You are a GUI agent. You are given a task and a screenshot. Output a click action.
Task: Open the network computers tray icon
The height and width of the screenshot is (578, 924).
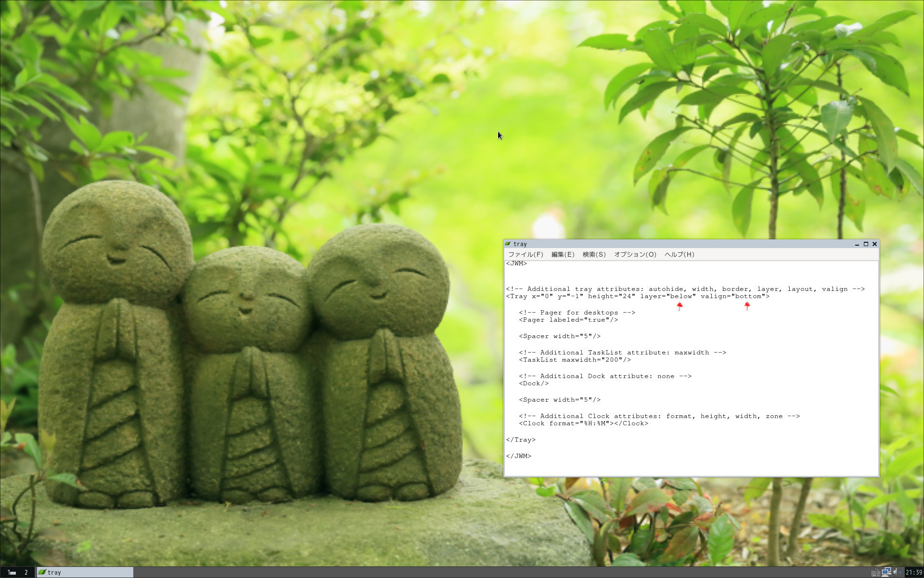tap(886, 572)
